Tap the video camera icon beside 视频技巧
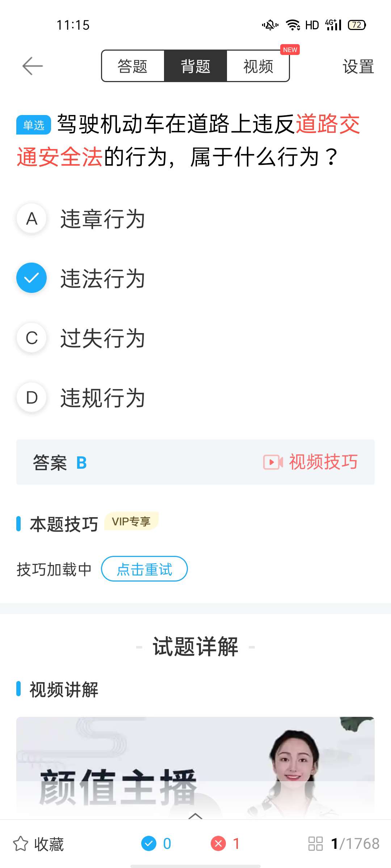 pos(273,462)
